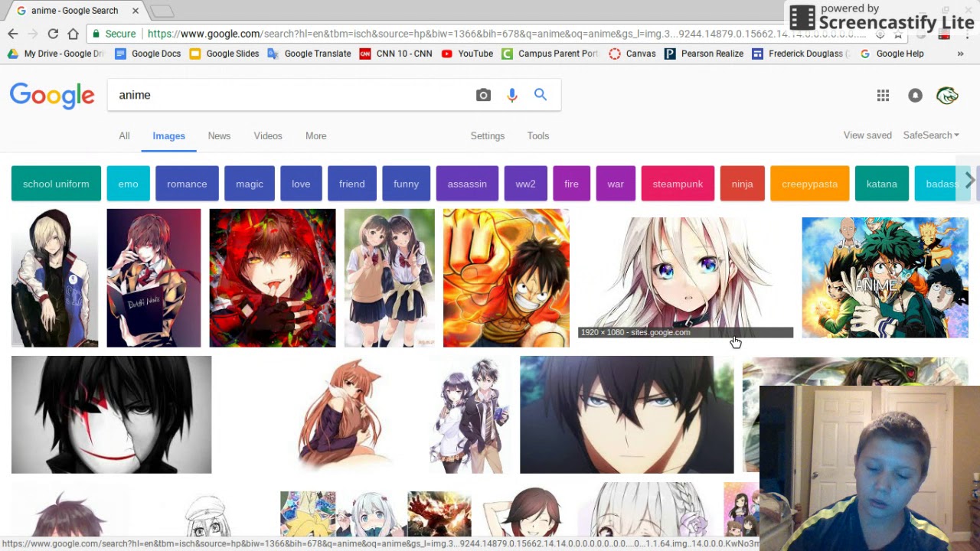Show hidden bookmarks with the chevron

click(x=960, y=54)
